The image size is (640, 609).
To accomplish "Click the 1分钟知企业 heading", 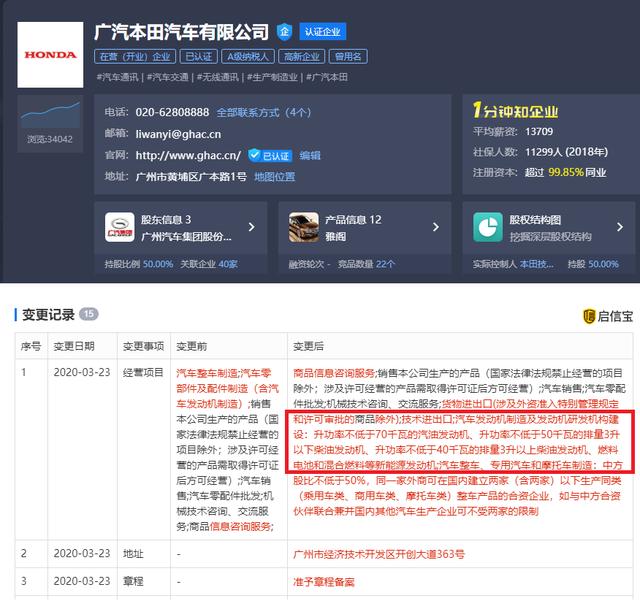I will tap(515, 111).
